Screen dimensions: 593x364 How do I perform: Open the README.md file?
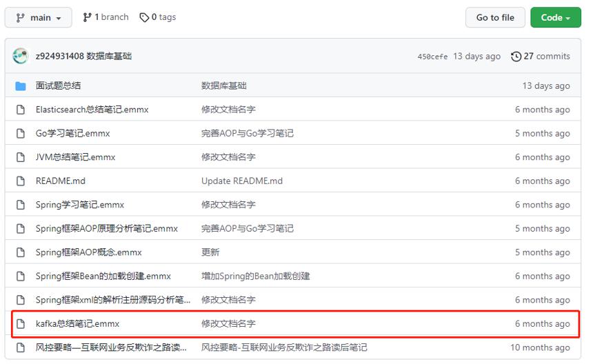(x=61, y=181)
